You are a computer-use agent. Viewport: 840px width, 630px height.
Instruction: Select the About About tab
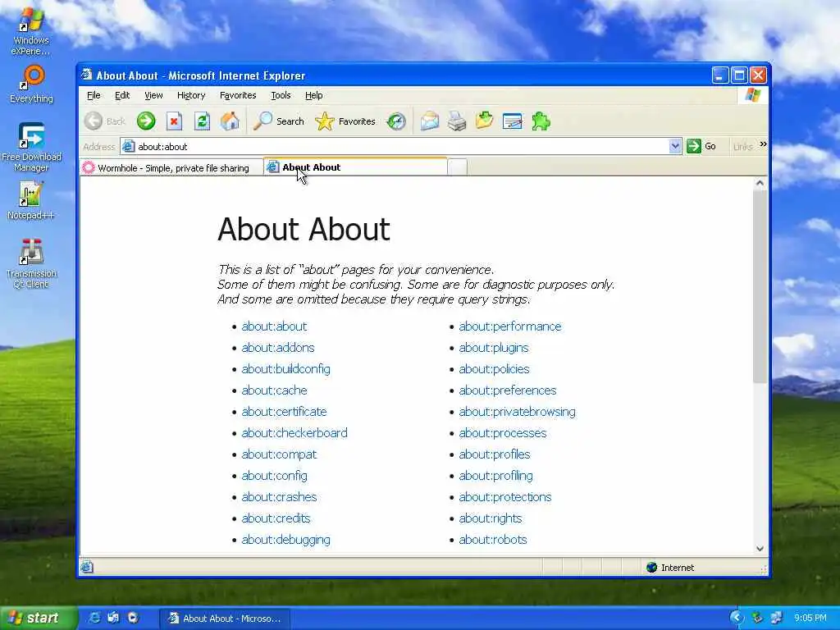click(355, 167)
